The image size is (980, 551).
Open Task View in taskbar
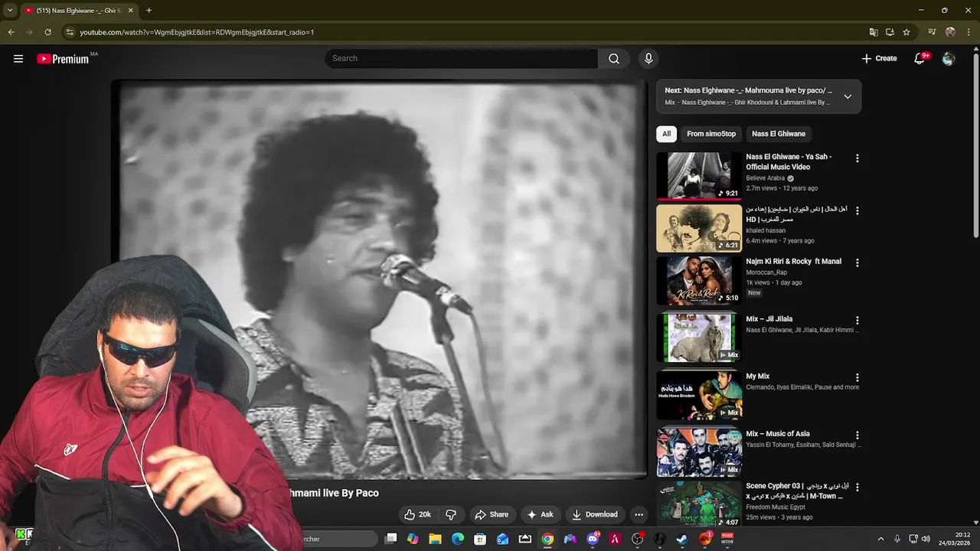point(391,539)
